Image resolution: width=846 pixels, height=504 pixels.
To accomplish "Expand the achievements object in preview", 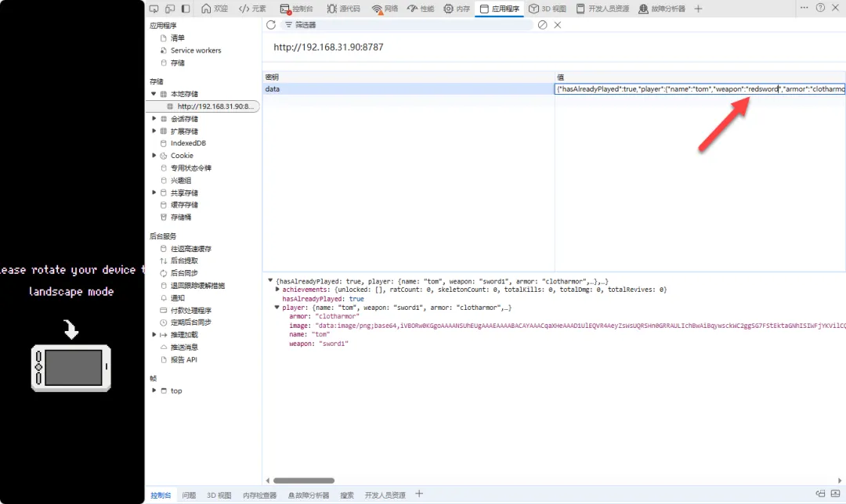I will 277,290.
